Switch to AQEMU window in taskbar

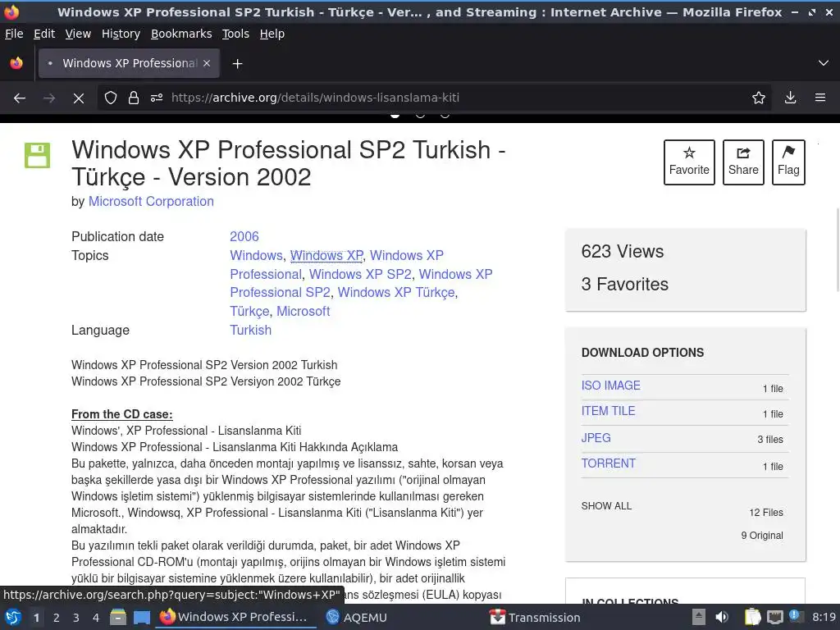pos(357,618)
